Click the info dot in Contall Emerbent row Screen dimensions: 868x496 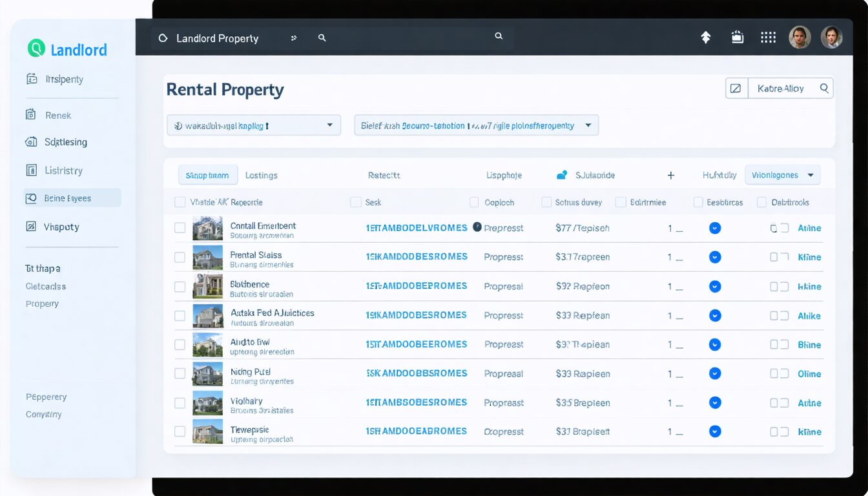477,227
